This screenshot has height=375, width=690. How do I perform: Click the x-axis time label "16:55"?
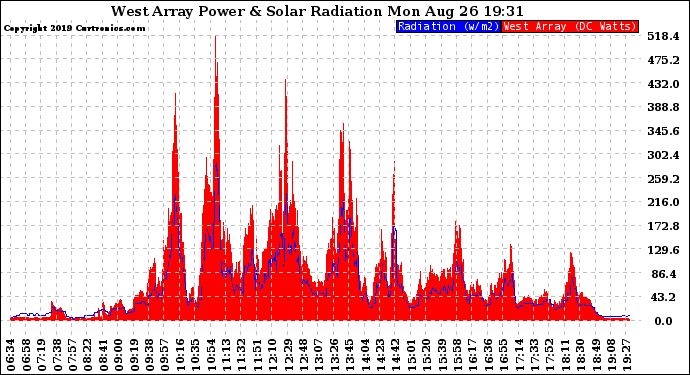click(504, 355)
